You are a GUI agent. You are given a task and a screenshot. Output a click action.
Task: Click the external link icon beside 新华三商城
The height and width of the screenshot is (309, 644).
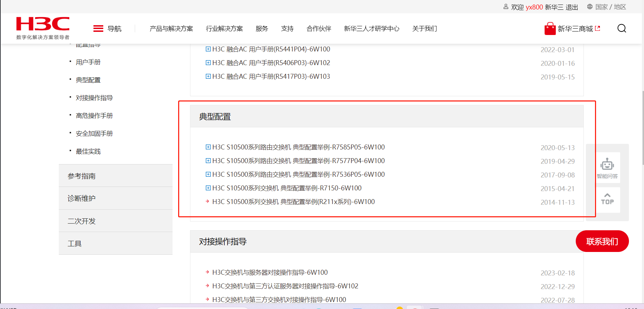(x=597, y=28)
